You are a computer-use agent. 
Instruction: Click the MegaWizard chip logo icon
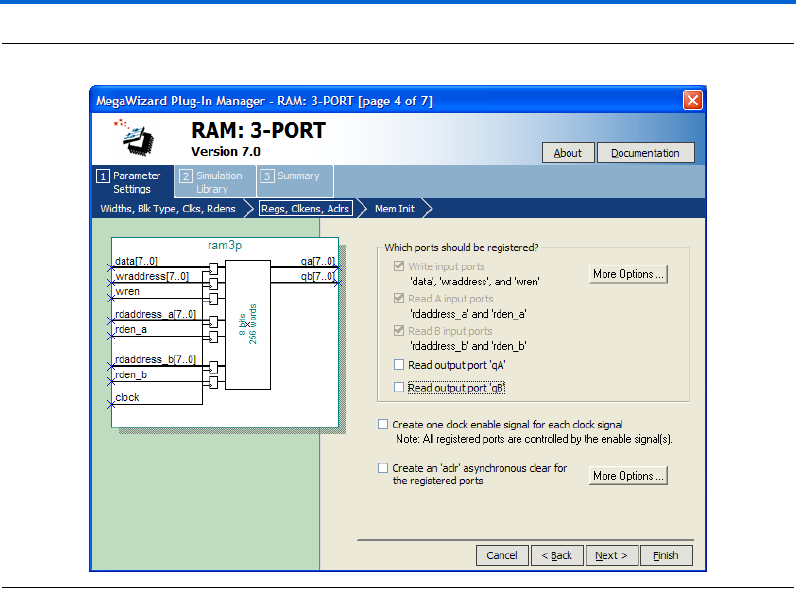tap(134, 137)
